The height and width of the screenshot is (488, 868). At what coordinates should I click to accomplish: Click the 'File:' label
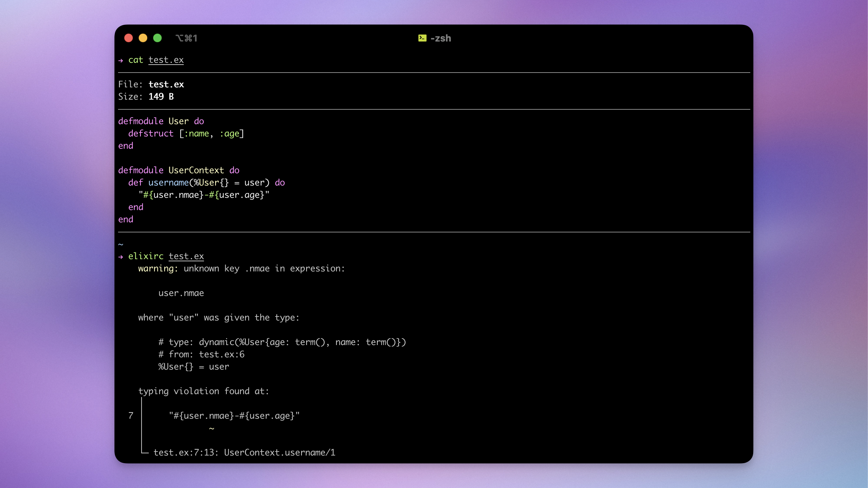point(131,84)
